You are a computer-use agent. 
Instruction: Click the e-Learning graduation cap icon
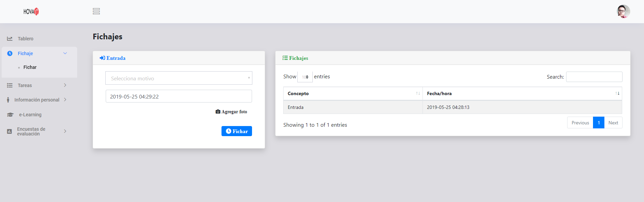coord(10,115)
